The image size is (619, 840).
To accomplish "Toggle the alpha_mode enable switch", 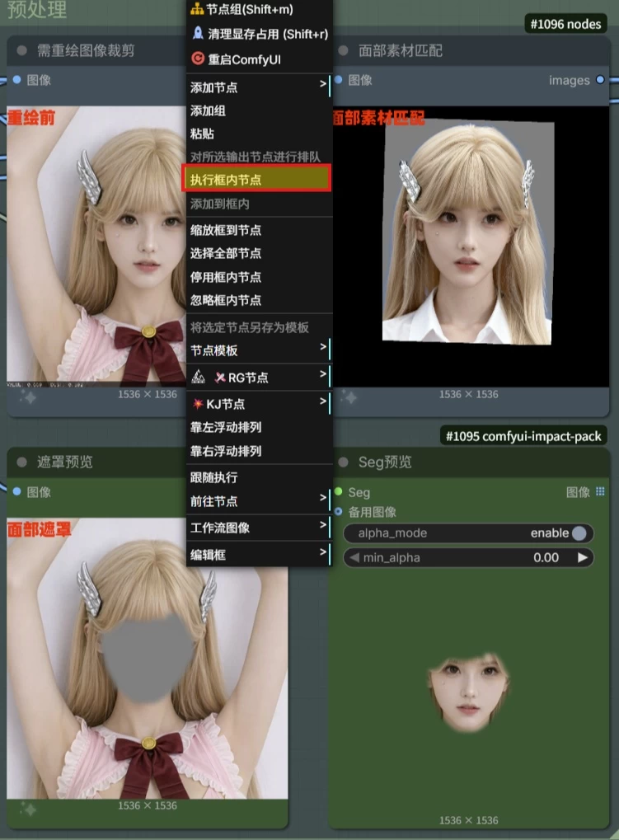I will (579, 533).
